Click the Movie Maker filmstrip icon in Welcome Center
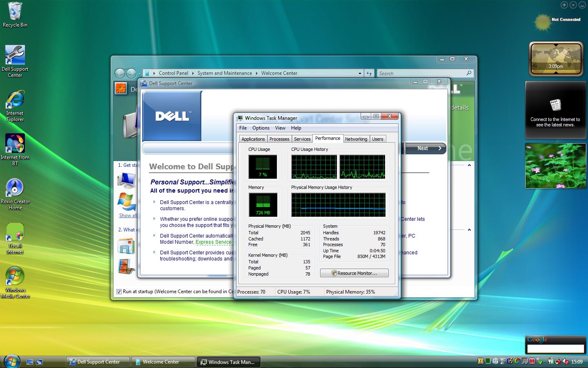Viewport: 588px width, 368px height. click(126, 266)
